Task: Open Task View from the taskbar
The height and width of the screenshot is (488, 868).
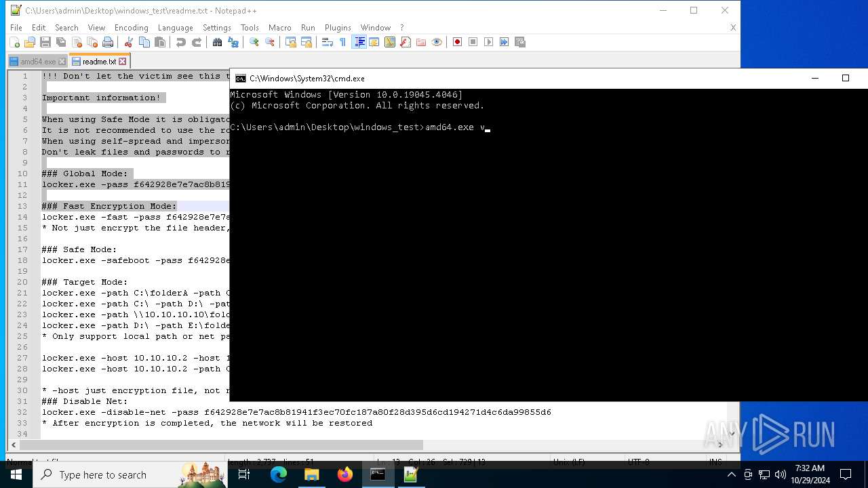Action: 245,474
